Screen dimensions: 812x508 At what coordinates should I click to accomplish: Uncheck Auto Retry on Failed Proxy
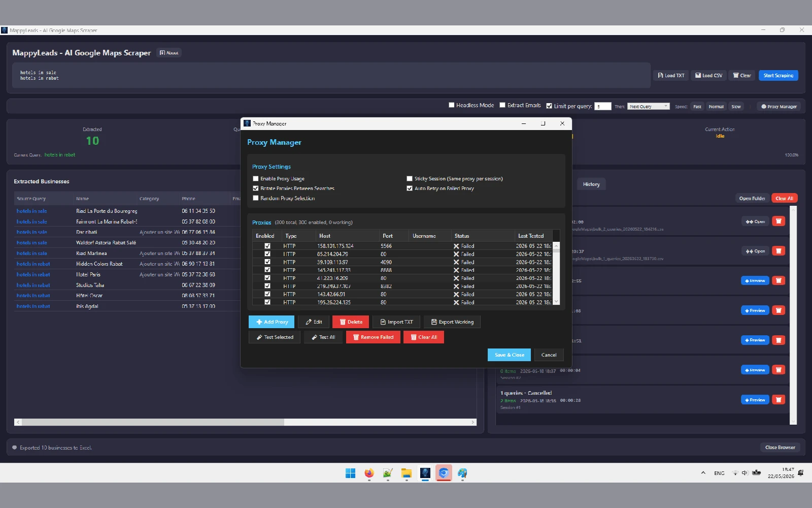(x=410, y=188)
